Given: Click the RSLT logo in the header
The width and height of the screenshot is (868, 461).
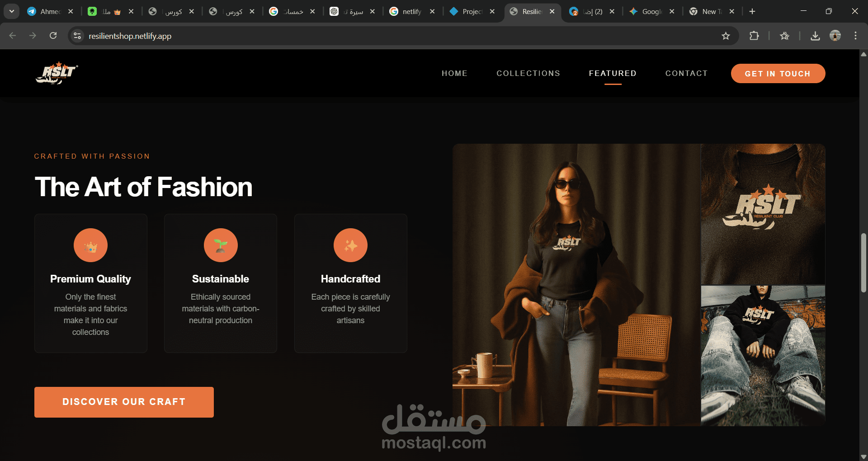Looking at the screenshot, I should pos(57,73).
